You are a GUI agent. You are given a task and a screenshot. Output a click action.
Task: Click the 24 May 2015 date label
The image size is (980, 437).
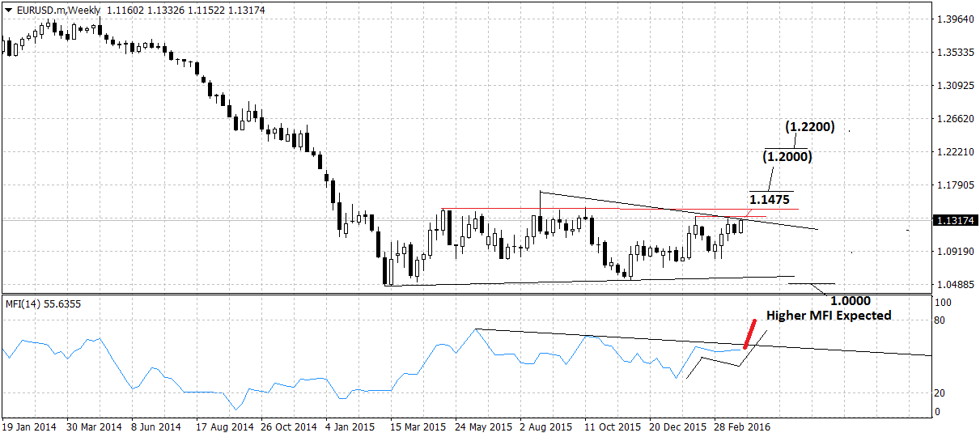pyautogui.click(x=482, y=426)
